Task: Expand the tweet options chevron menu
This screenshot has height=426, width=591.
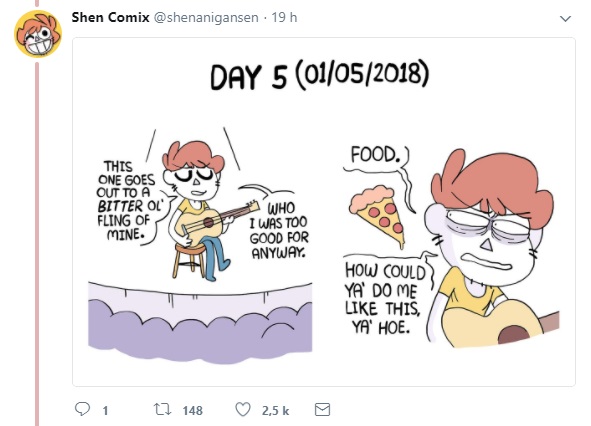Action: [x=565, y=18]
